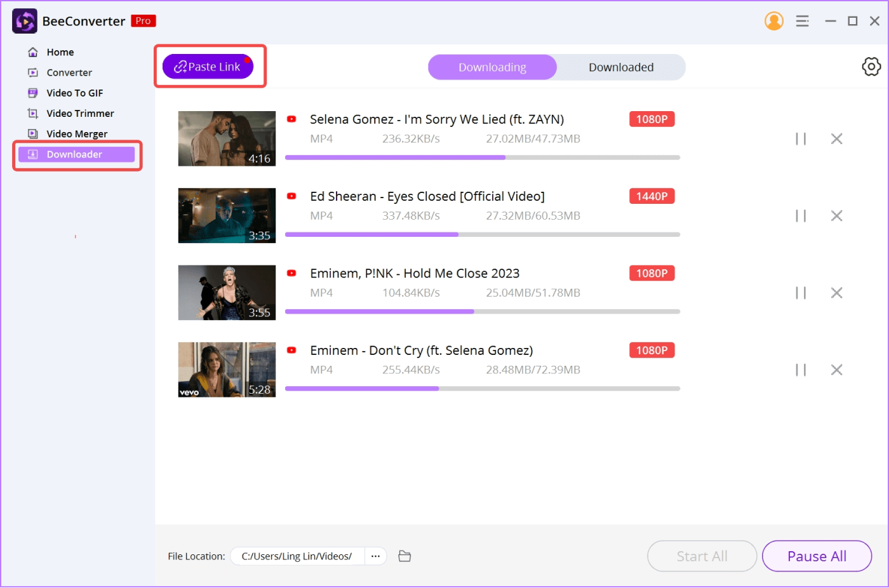Switch to the Downloading tab

coord(492,67)
